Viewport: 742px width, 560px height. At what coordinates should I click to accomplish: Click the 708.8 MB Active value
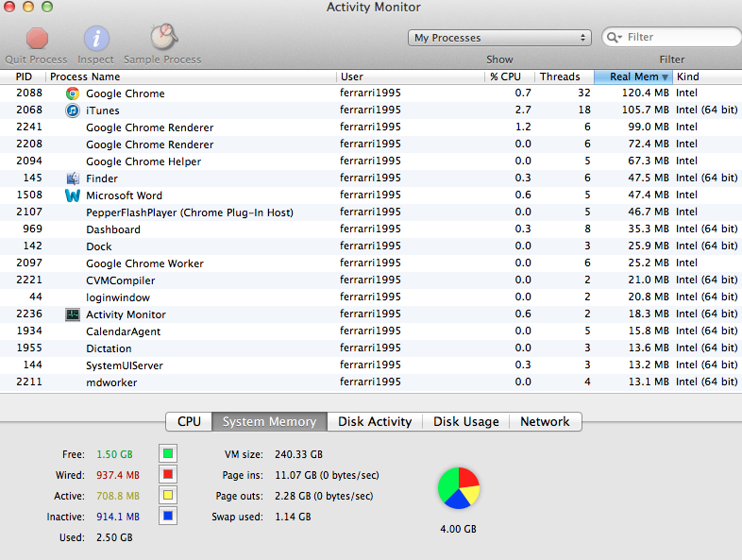tap(118, 496)
